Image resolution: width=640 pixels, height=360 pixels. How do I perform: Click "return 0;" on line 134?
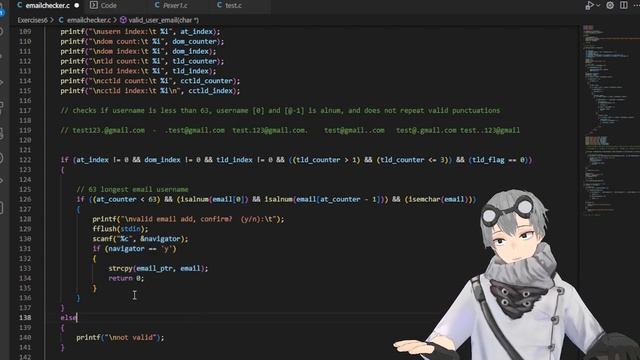[126, 278]
